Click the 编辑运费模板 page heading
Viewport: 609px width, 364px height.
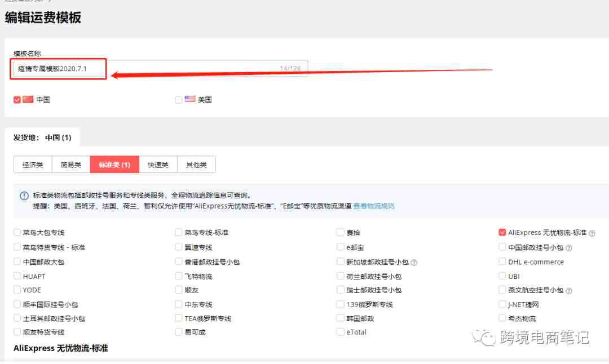point(43,17)
